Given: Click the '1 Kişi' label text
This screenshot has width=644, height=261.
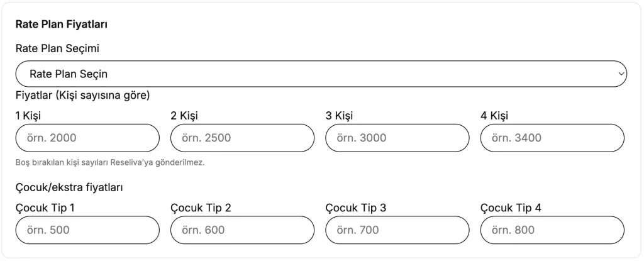Looking at the screenshot, I should (28, 116).
